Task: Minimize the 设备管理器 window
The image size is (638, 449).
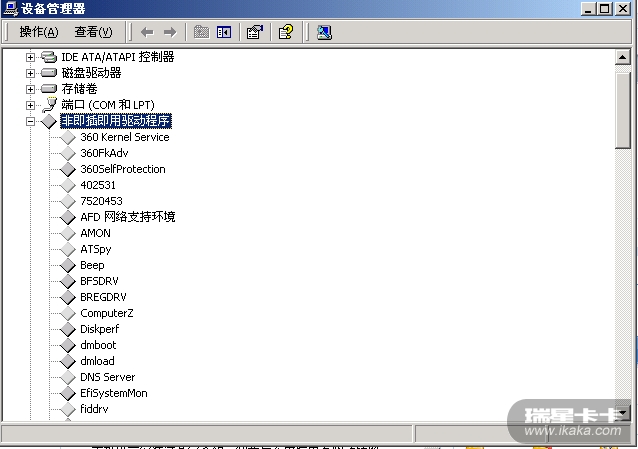Action: click(x=588, y=9)
